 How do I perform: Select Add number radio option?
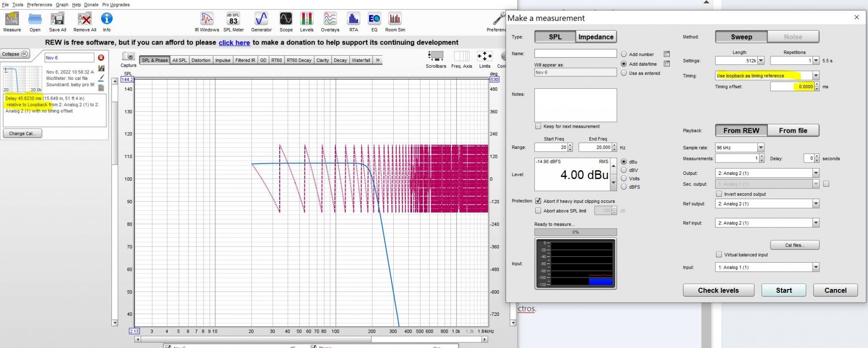pyautogui.click(x=624, y=54)
